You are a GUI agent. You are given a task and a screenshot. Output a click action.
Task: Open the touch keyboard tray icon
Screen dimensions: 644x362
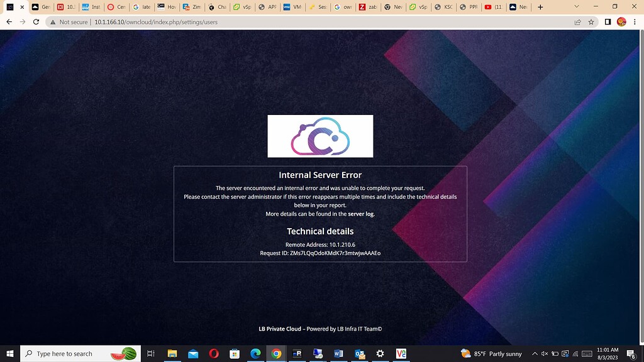coord(587,353)
